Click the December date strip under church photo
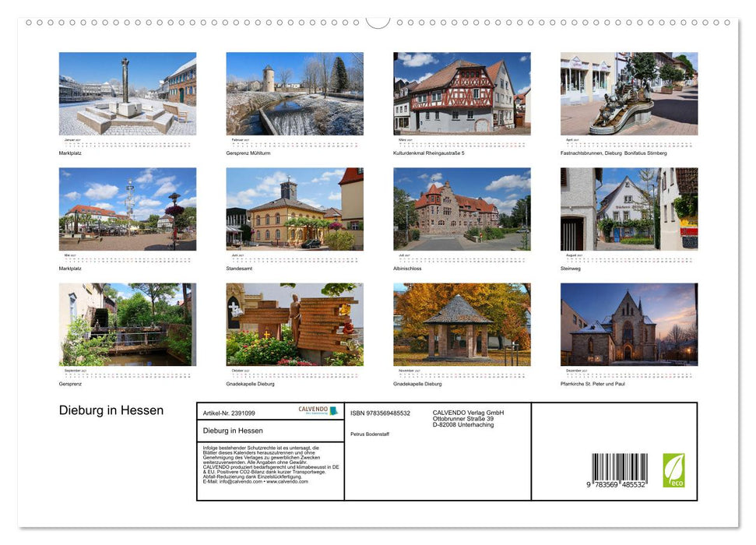Screen dimensions: 756x545 [629, 374]
